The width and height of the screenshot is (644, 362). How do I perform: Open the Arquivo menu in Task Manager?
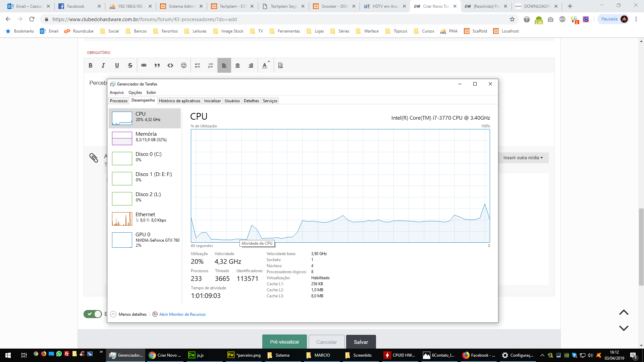tap(117, 93)
